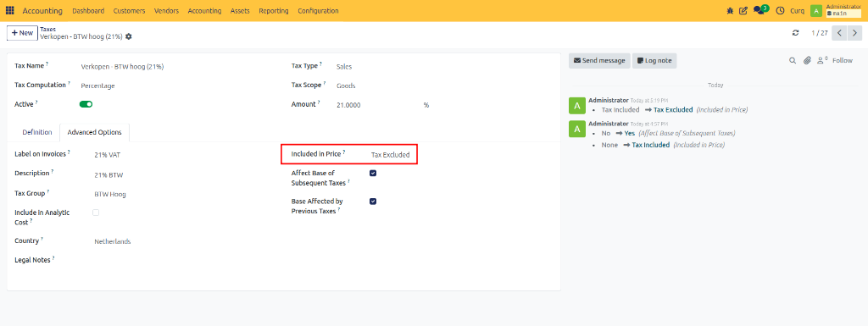Click the pencil edit icon in top bar

click(x=743, y=10)
